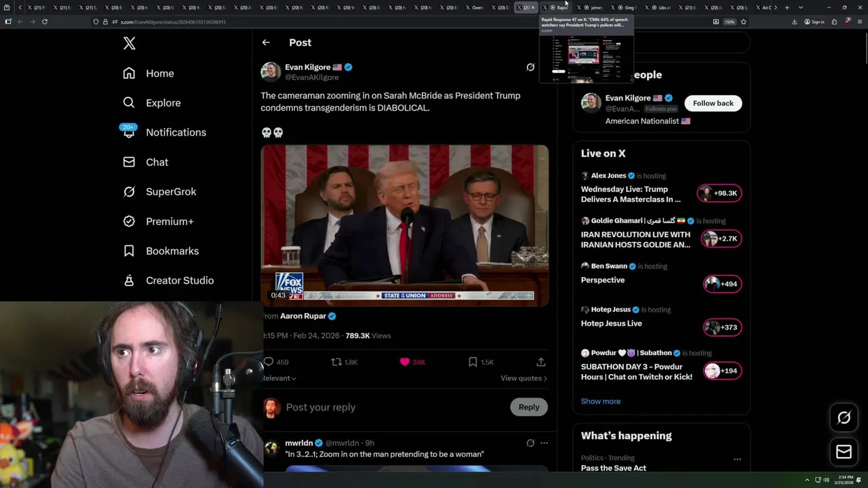Join Goldie Ghamari live with +2.7K listeners
The height and width of the screenshot is (488, 868).
point(720,239)
